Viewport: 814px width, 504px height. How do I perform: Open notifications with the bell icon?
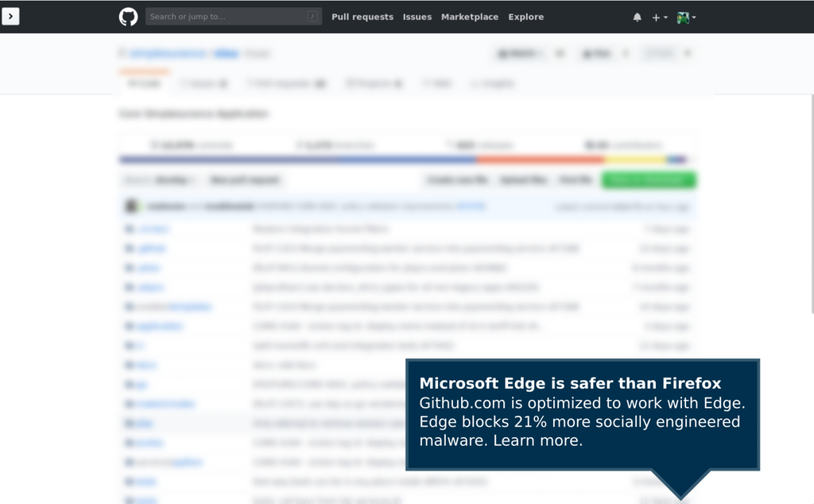coord(637,17)
